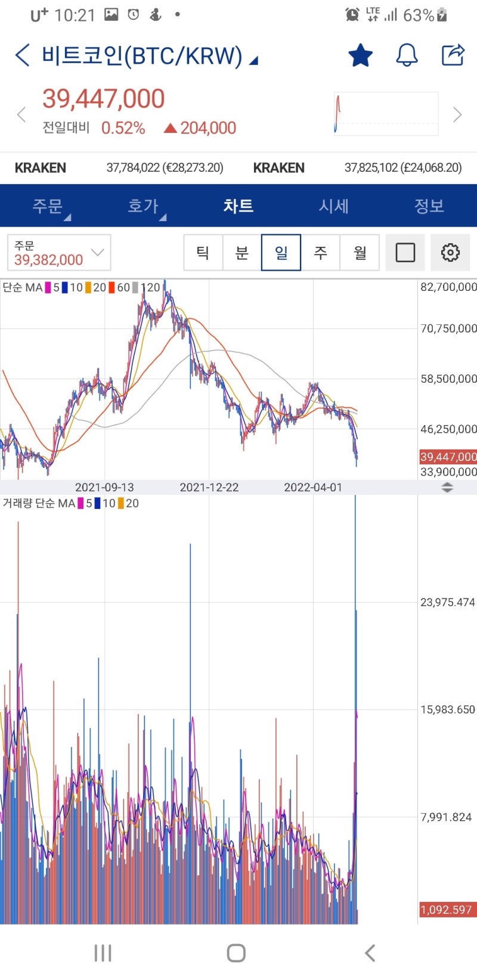Open the mini price chart thumbnail
Image resolution: width=477 pixels, height=980 pixels.
386,113
